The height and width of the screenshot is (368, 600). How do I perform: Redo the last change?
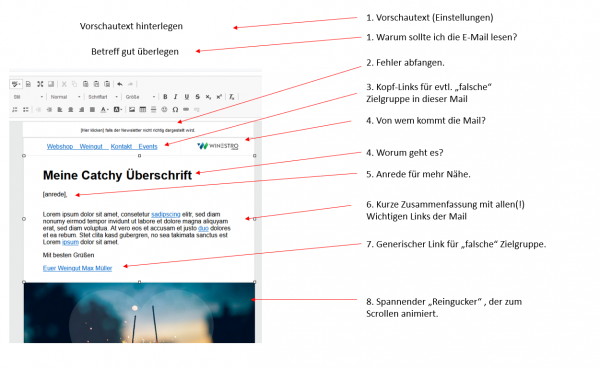[130, 84]
